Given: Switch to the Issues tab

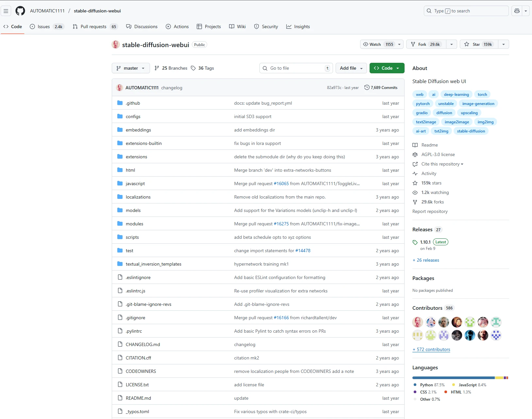Looking at the screenshot, I should point(43,26).
